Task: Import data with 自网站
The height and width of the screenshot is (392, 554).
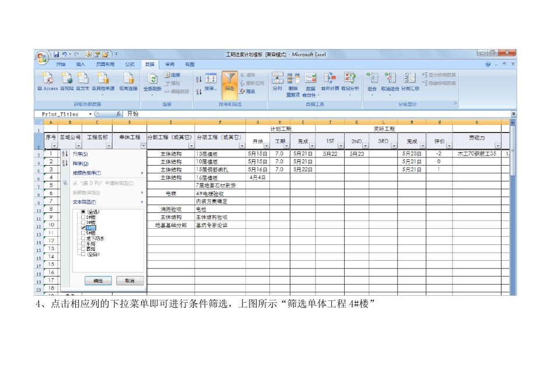Action: (67, 82)
